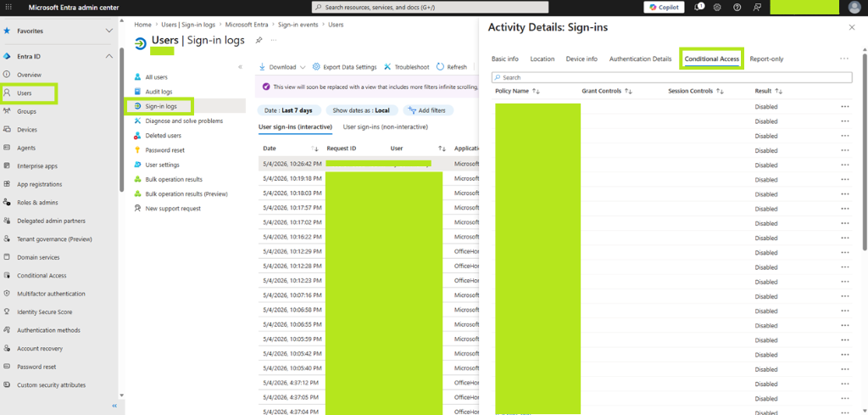The width and height of the screenshot is (868, 415).
Task: Open the help question mark icon
Action: pos(737,7)
